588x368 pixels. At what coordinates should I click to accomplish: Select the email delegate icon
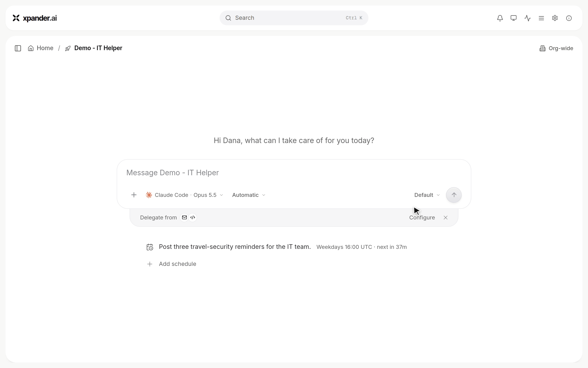click(x=184, y=217)
